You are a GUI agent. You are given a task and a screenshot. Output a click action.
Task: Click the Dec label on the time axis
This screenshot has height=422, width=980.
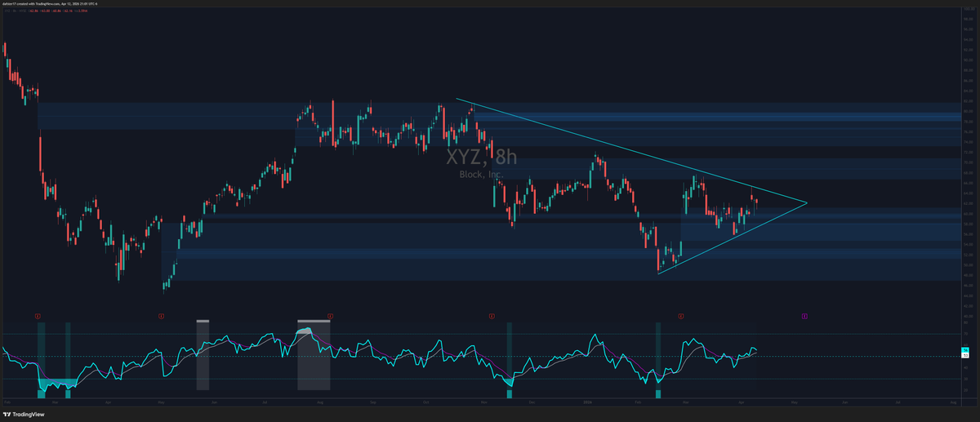[x=531, y=403]
